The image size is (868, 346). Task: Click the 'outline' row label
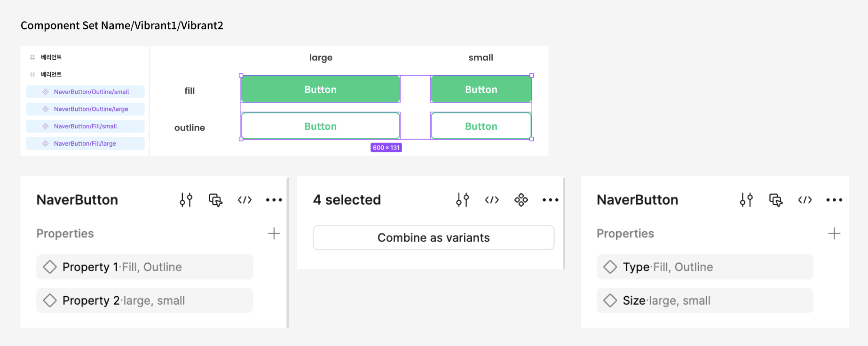189,127
